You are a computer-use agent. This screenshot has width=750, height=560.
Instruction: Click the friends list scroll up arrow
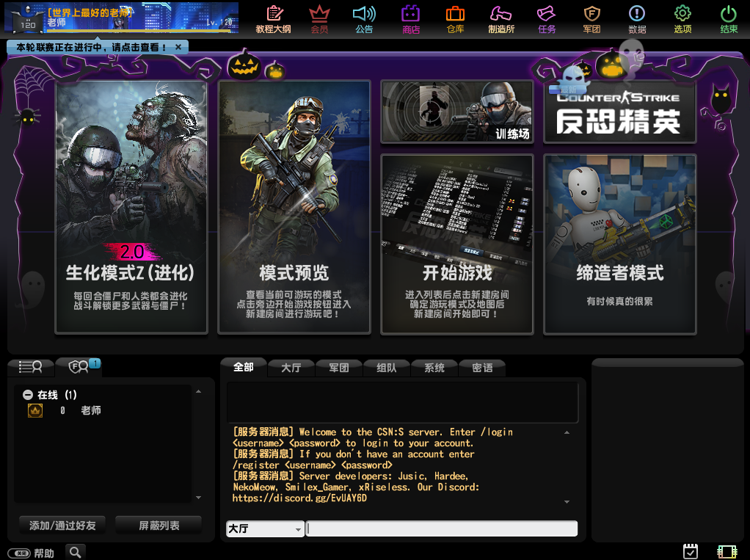pos(198,392)
